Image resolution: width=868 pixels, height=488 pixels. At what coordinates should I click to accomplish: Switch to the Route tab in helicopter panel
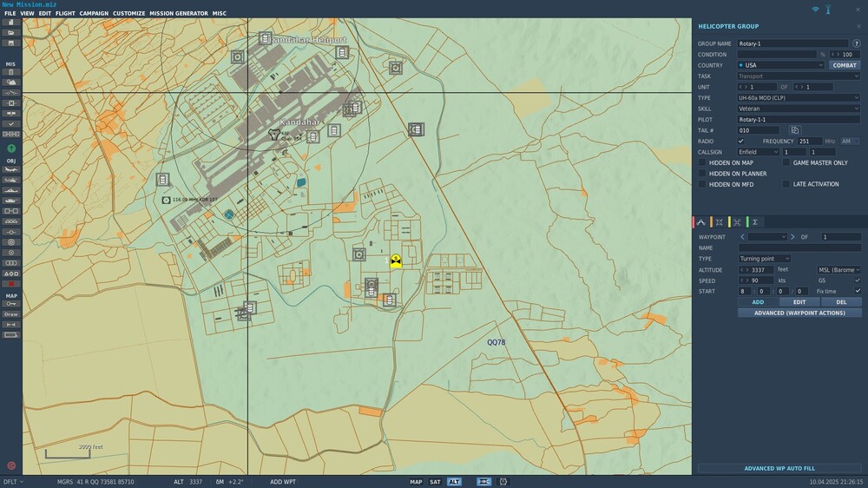701,222
